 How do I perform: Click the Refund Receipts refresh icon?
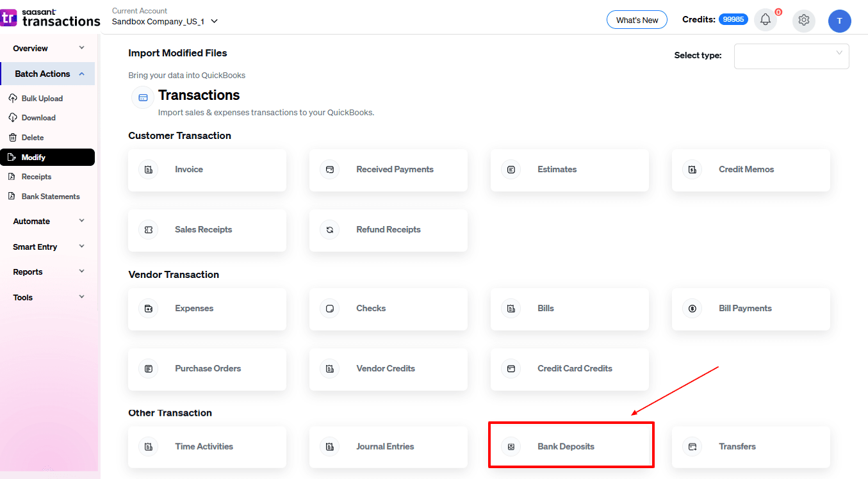click(330, 230)
